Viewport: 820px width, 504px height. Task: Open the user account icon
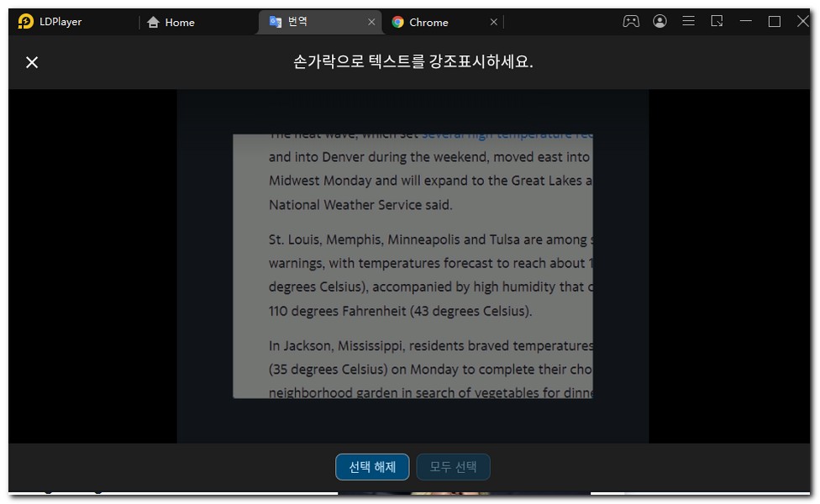click(x=660, y=22)
